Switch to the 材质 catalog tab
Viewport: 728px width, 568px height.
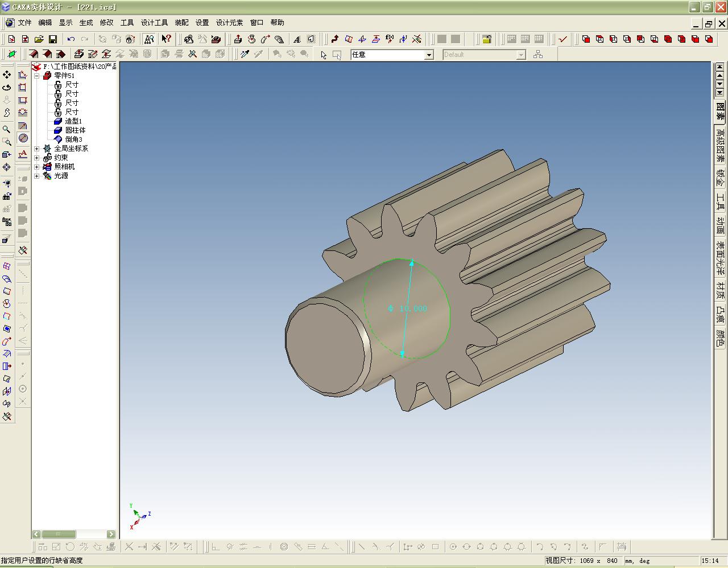[x=720, y=291]
